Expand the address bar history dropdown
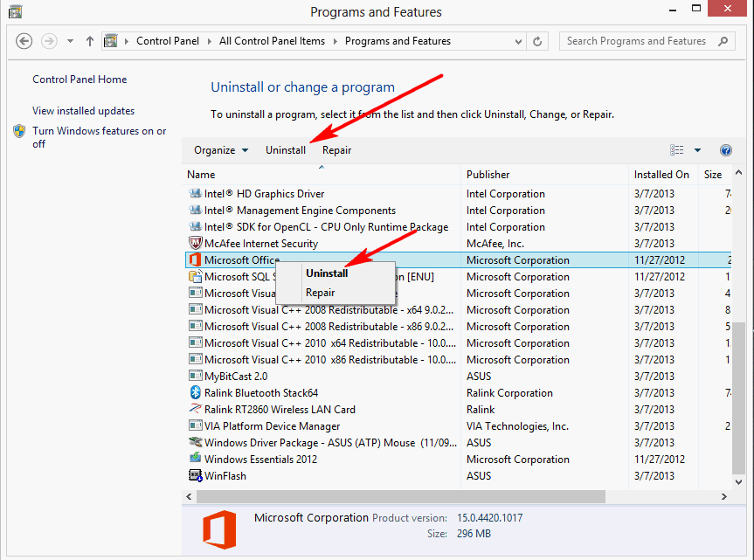 coord(518,41)
